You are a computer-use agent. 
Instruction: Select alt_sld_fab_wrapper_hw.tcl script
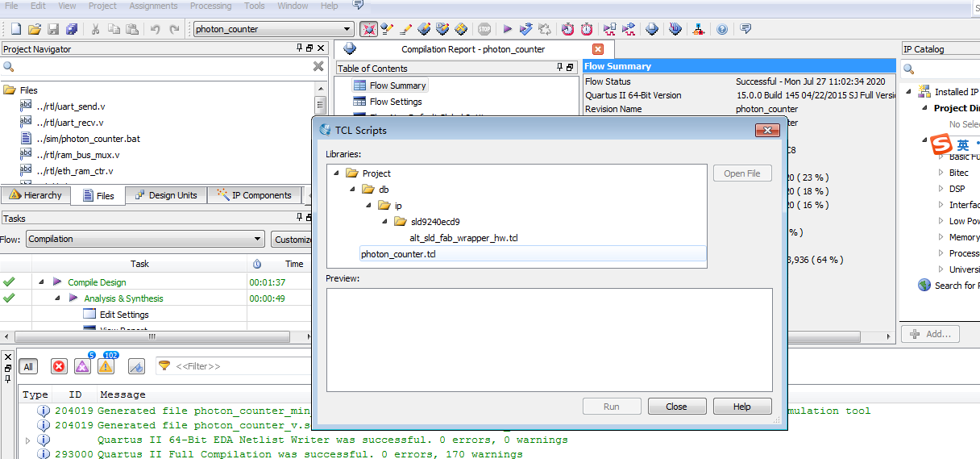coord(463,238)
